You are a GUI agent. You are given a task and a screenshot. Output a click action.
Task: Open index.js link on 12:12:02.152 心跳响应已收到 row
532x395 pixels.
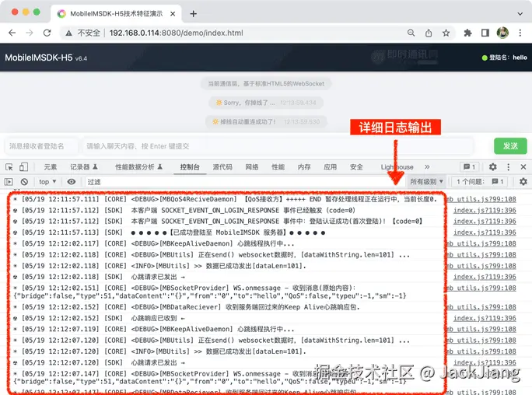coord(485,318)
